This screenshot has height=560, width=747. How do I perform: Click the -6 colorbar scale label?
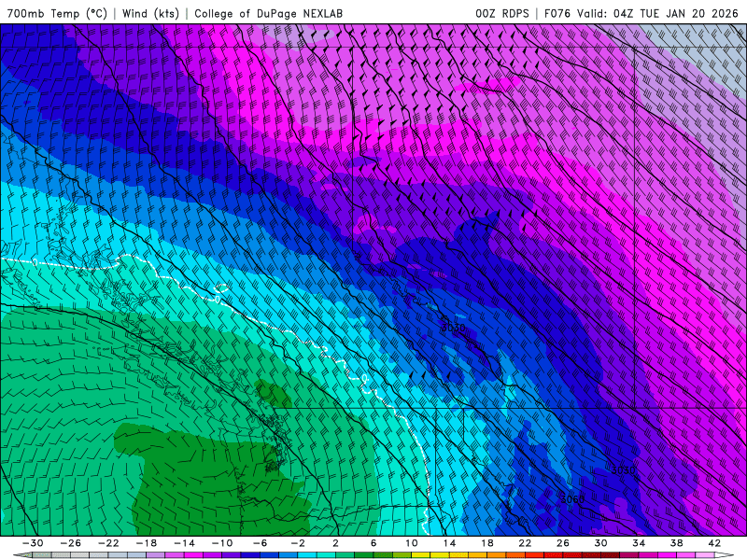tap(261, 543)
